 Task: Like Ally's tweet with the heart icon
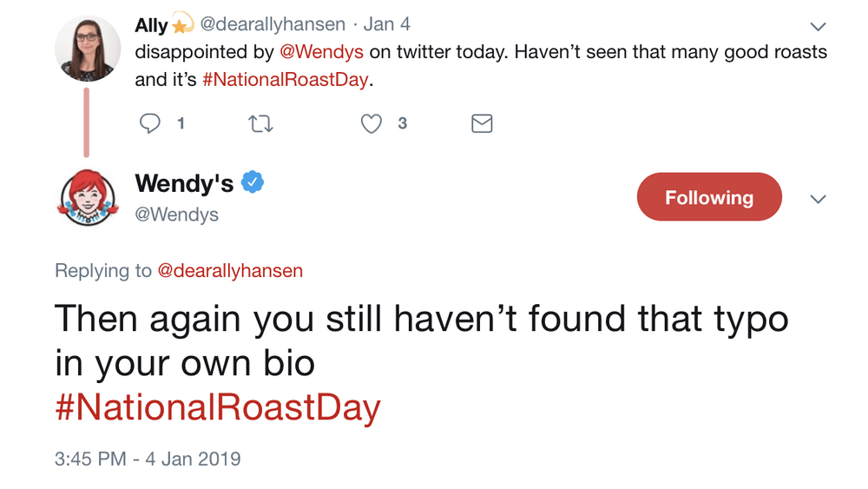[x=372, y=124]
